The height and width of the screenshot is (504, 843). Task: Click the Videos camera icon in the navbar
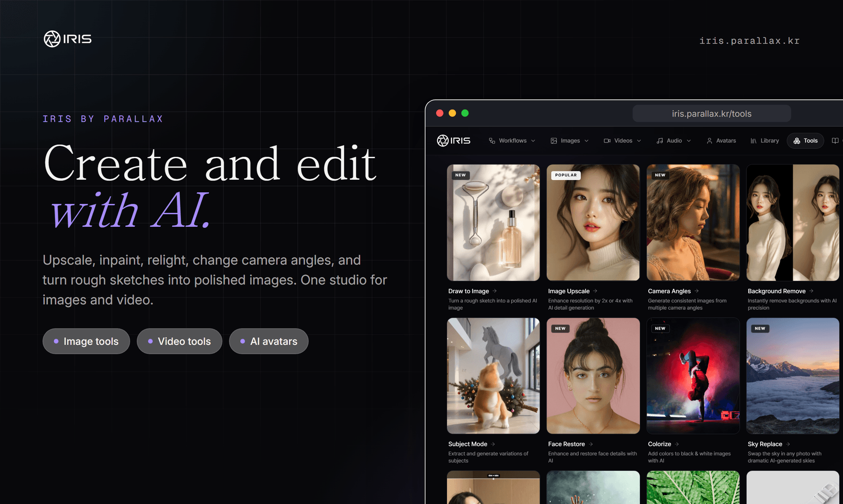click(607, 140)
